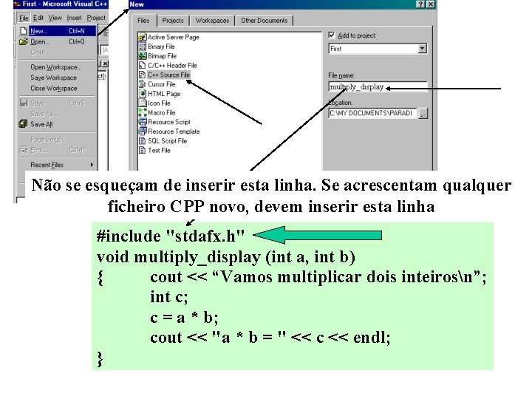Click the Resource Template icon
532x399 pixels.
click(x=143, y=132)
